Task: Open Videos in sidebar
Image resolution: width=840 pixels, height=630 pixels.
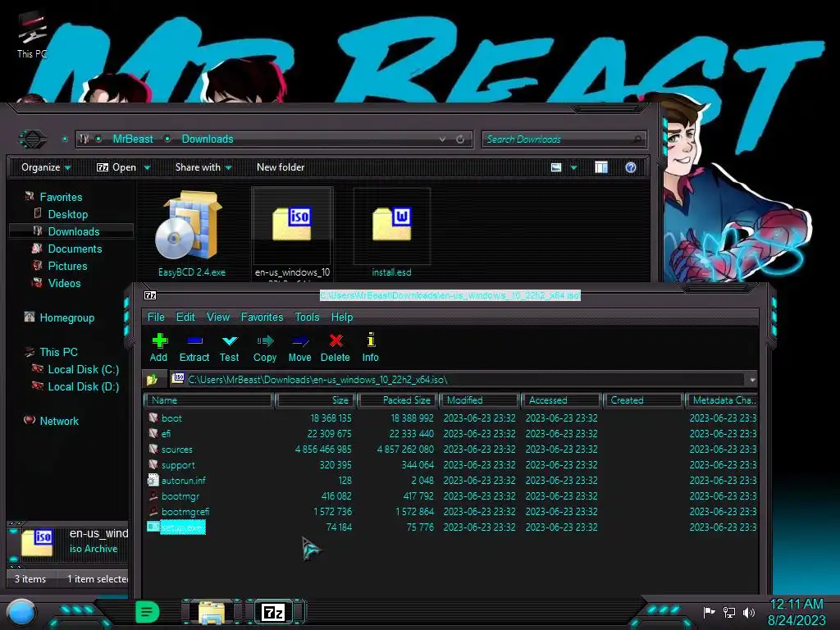Action: 64,283
